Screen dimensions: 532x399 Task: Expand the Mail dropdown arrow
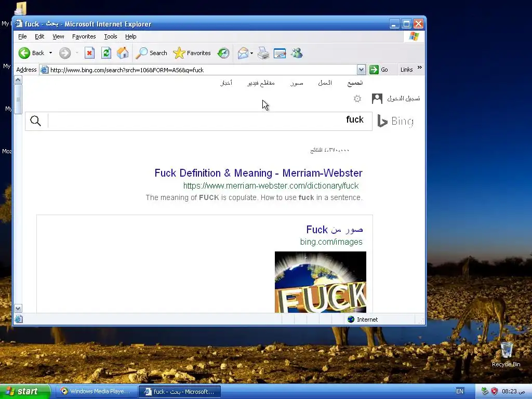tap(252, 53)
